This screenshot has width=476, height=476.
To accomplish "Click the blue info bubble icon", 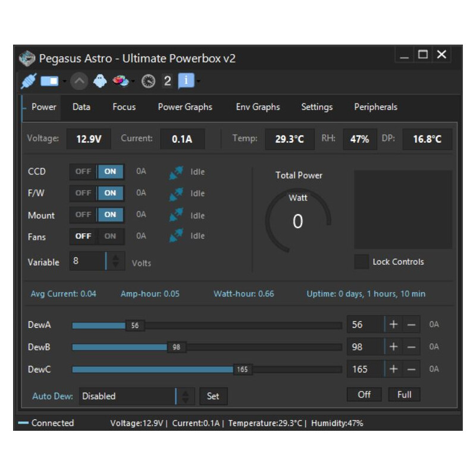I will [186, 81].
